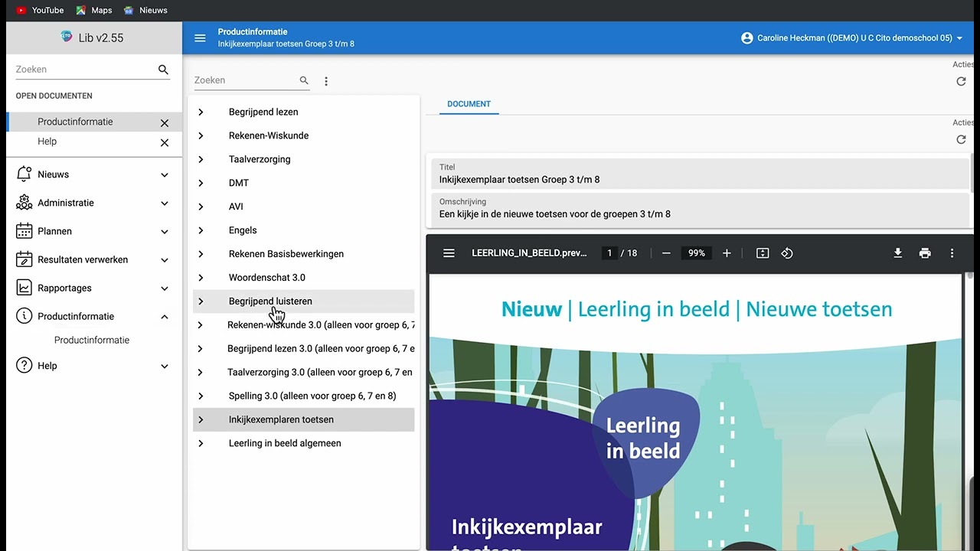Click the Productinformatie info icon

(24, 316)
